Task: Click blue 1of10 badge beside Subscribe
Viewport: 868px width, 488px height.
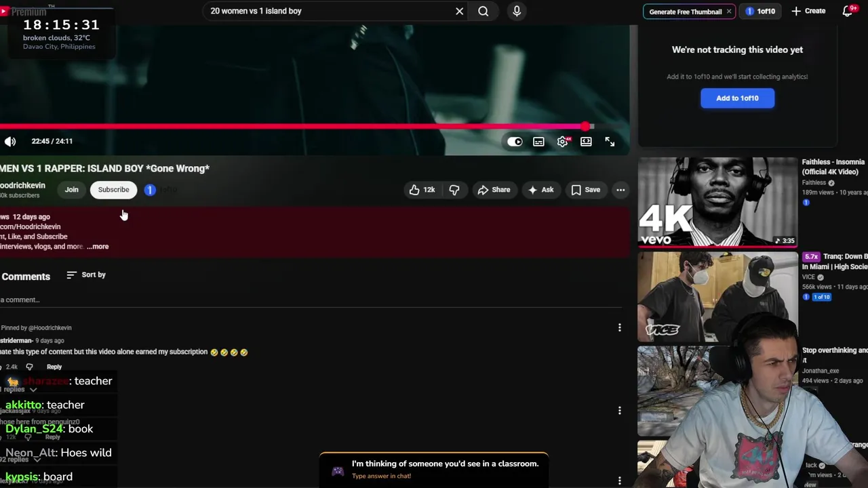Action: pos(150,190)
